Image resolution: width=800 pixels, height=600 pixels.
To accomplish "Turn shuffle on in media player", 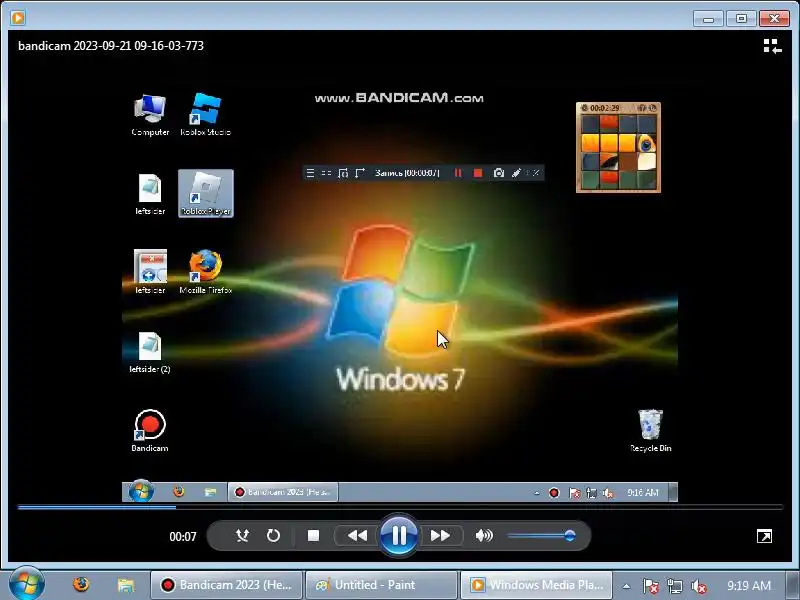I will click(x=242, y=536).
